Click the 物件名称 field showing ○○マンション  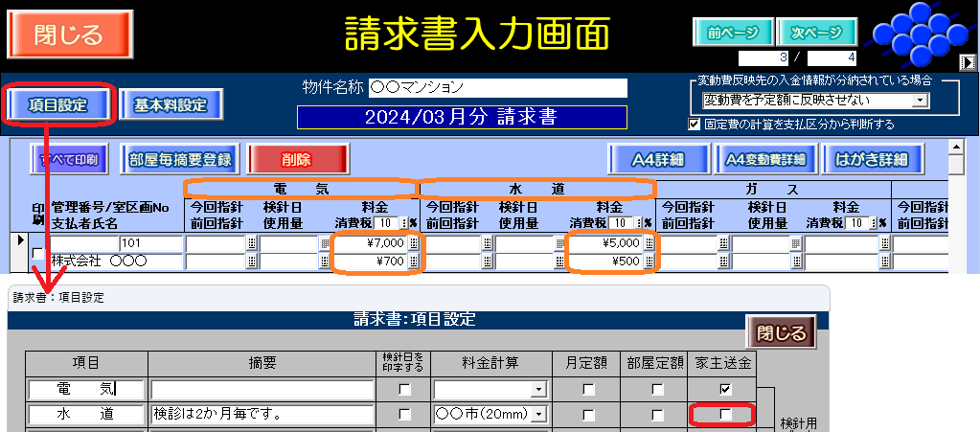pos(496,87)
